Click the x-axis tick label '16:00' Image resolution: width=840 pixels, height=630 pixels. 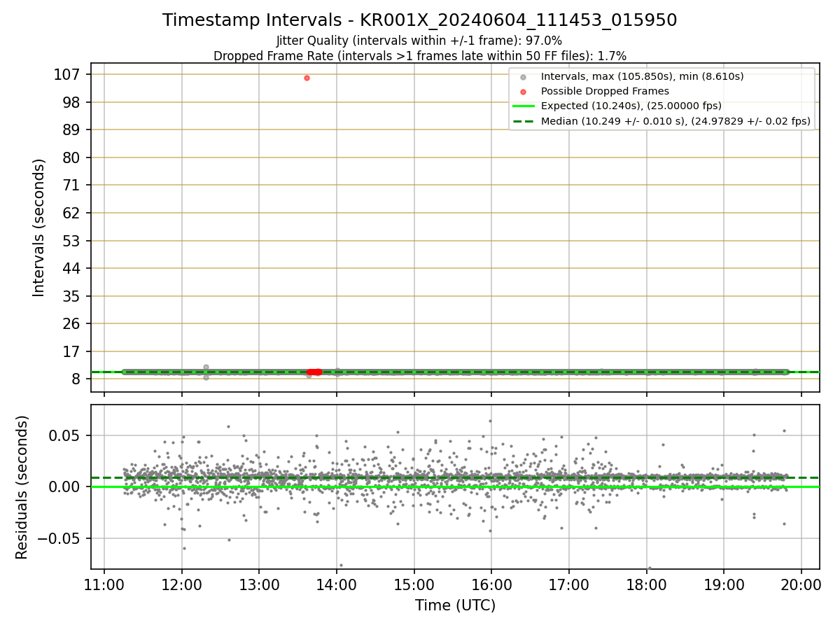pyautogui.click(x=491, y=585)
